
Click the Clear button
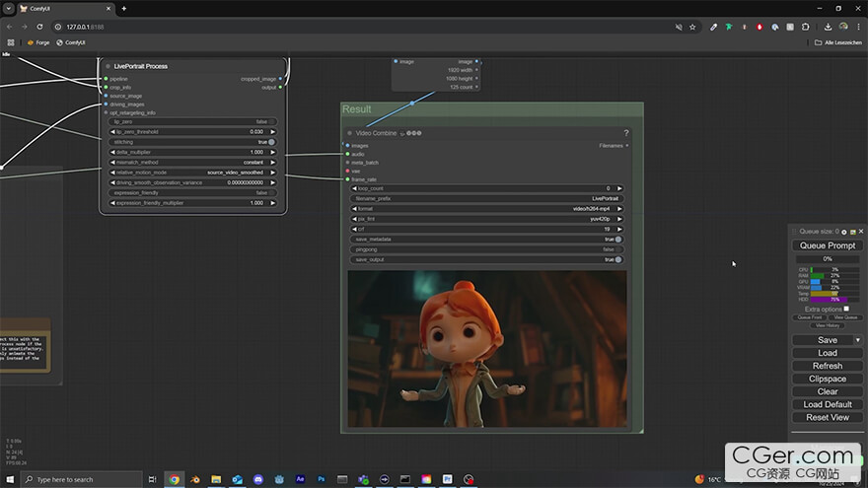[x=827, y=391]
